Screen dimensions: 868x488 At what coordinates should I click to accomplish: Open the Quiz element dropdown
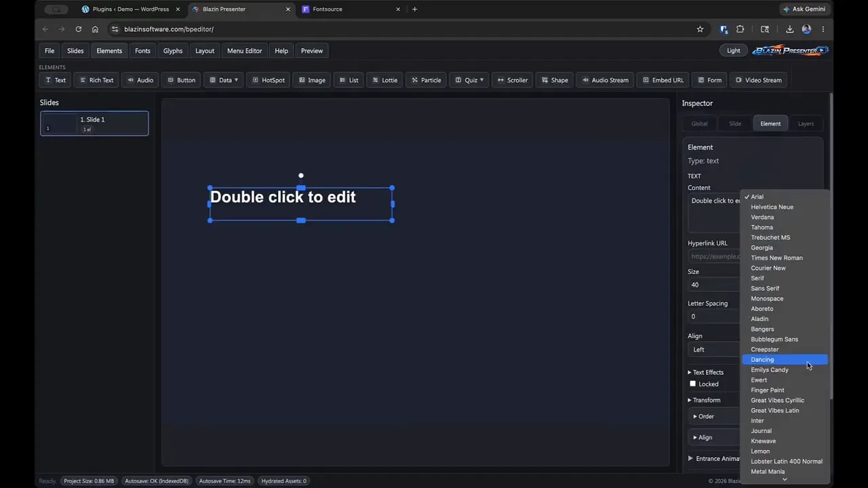[x=469, y=80]
